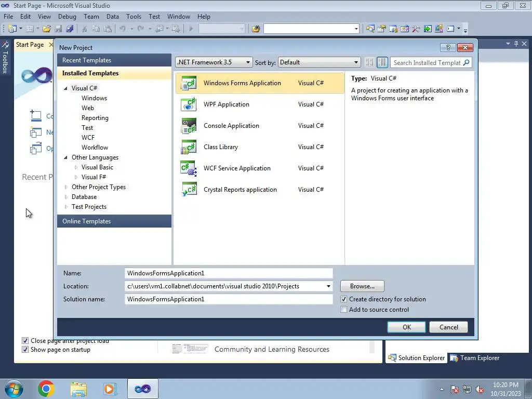Select the WCF Service Application template
This screenshot has width=532, height=399.
click(260, 169)
